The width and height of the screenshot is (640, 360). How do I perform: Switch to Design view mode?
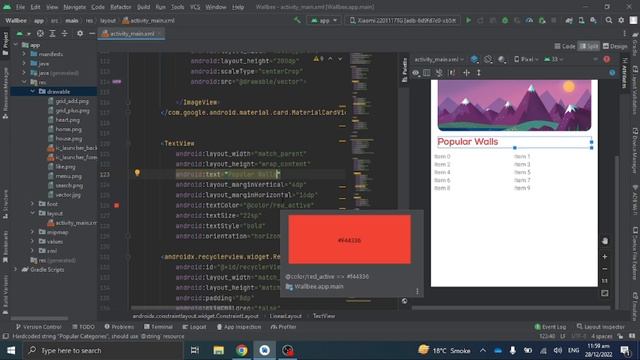pyautogui.click(x=615, y=46)
